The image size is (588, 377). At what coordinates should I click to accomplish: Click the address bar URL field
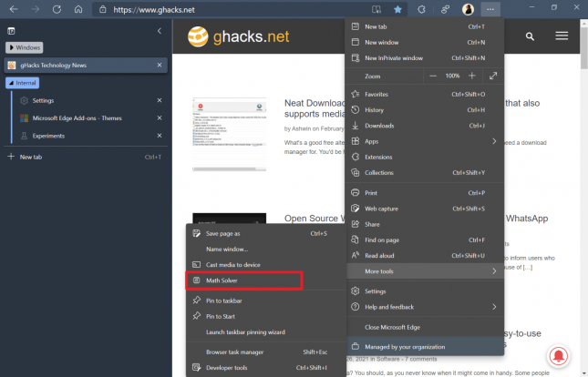[228, 9]
